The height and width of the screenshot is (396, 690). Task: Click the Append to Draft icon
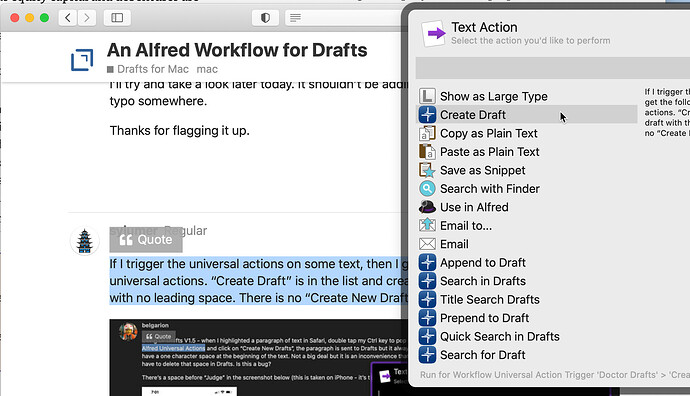point(427,263)
